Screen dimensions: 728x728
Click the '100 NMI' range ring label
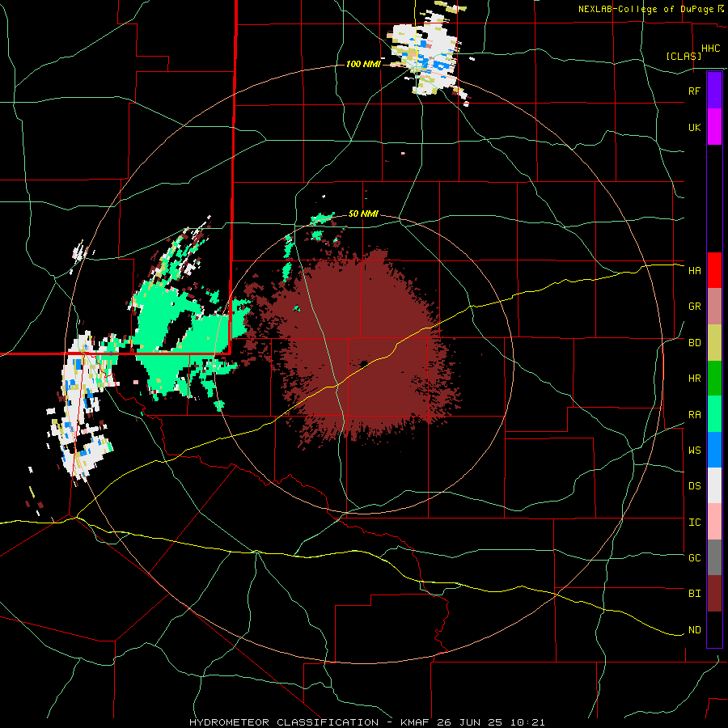[363, 64]
